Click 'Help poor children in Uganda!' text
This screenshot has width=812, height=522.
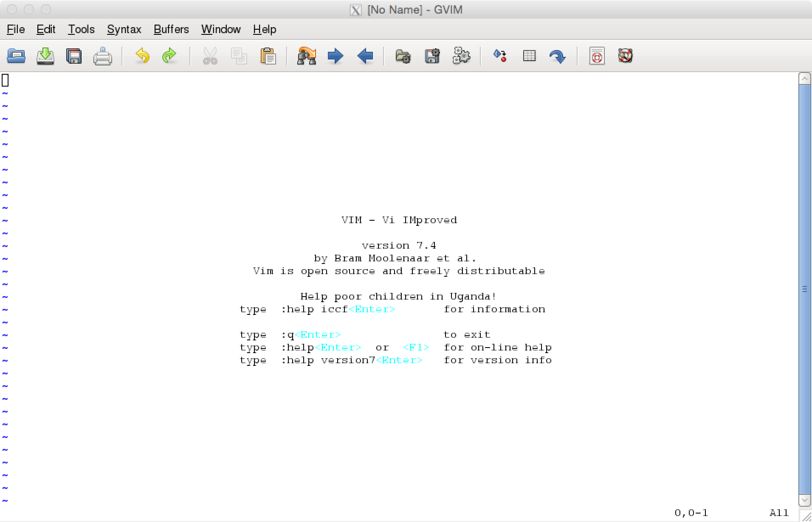[x=398, y=296]
